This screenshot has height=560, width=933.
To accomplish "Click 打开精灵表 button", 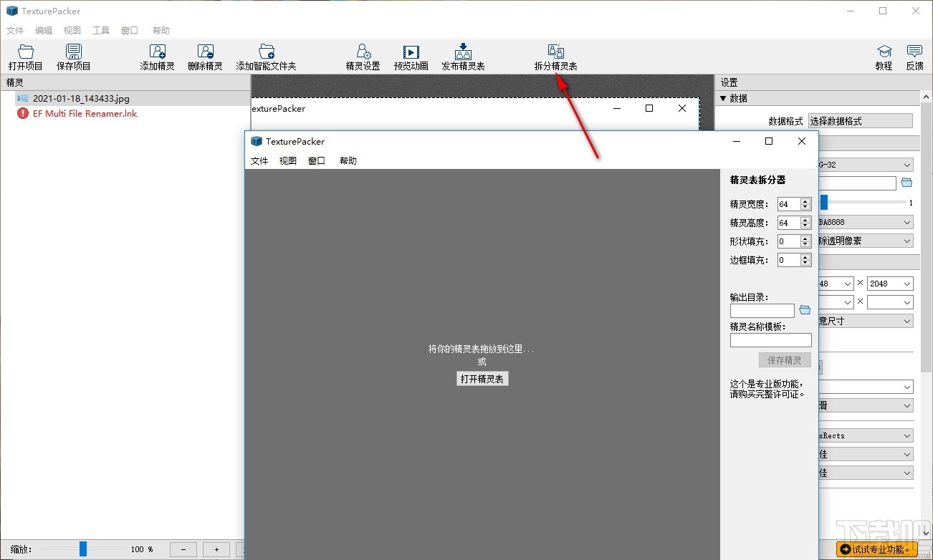I will tap(482, 379).
